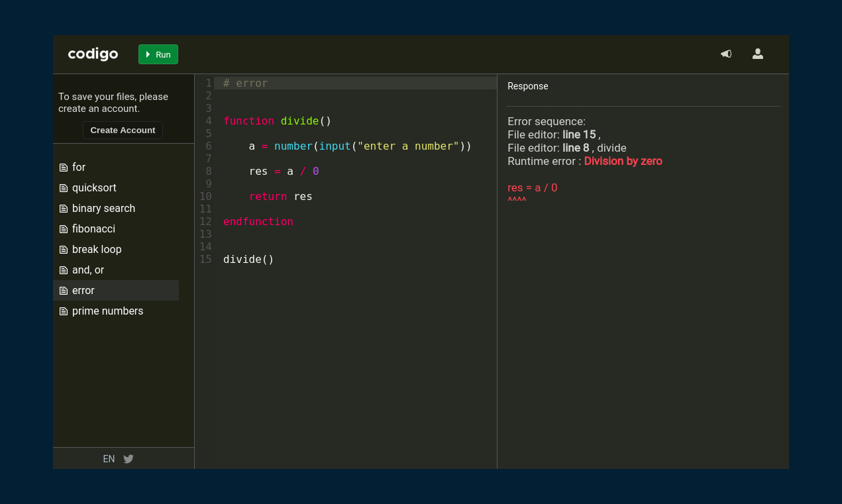This screenshot has width=842, height=504.
Task: Click the file icon beside fibonacci
Action: click(64, 229)
